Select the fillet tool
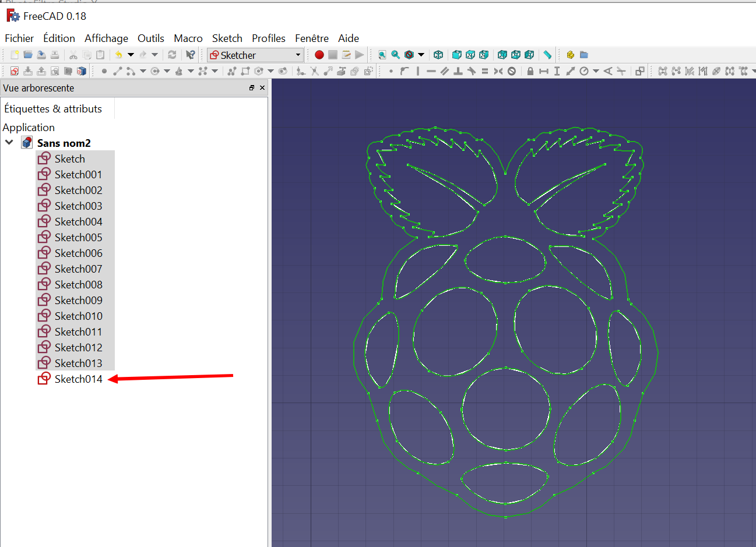Viewport: 756px width, 547px height. (301, 71)
